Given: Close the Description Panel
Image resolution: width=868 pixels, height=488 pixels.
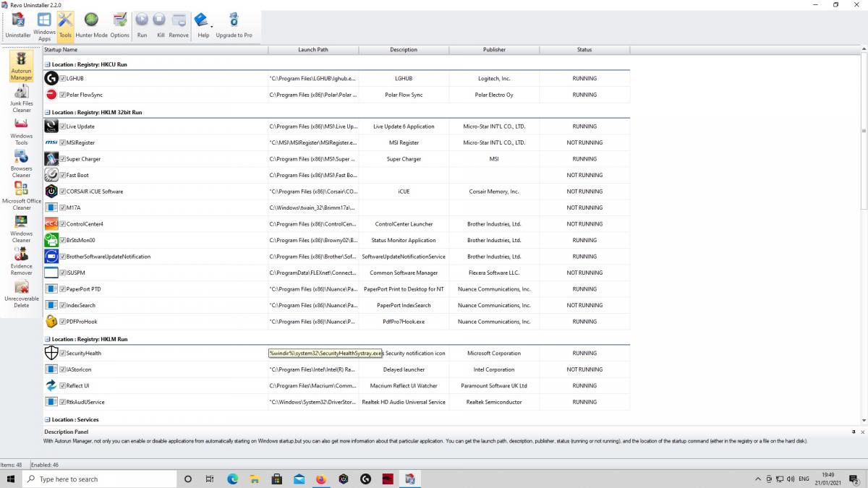Looking at the screenshot, I should coord(862,432).
